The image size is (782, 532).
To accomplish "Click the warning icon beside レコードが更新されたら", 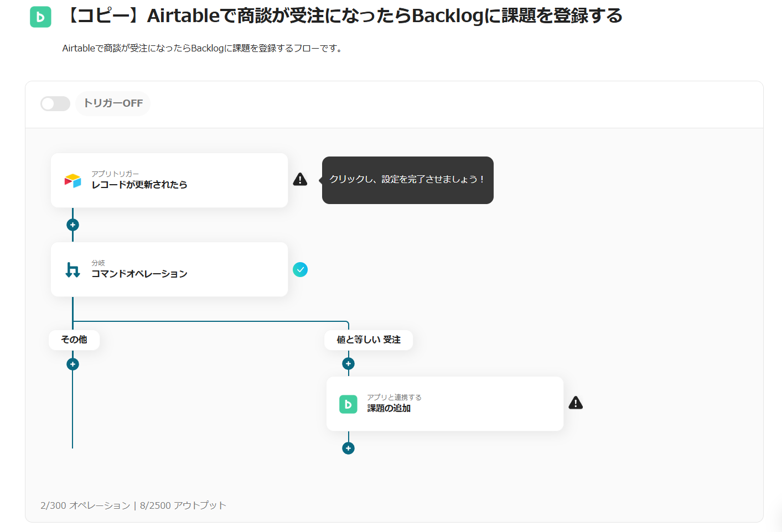I will pyautogui.click(x=300, y=179).
